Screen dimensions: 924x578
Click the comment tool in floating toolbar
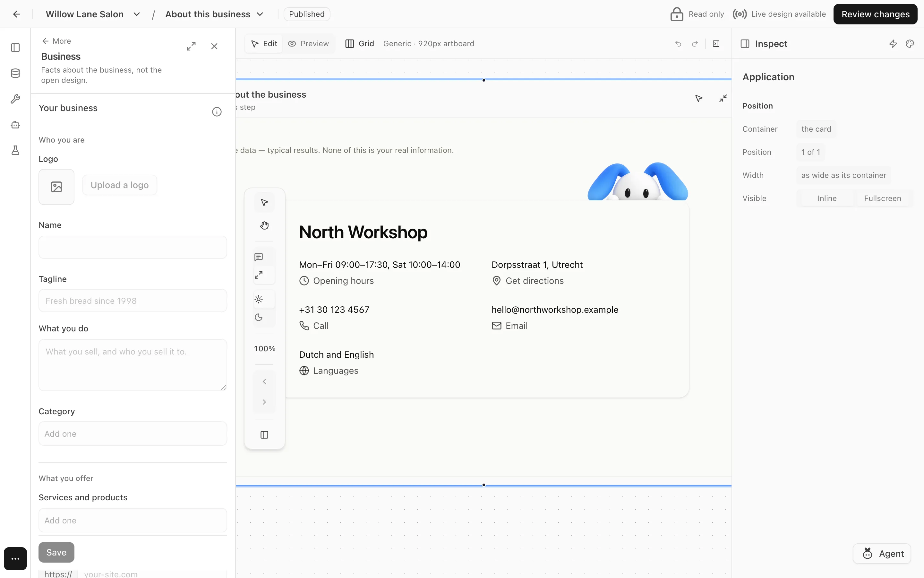pyautogui.click(x=259, y=257)
